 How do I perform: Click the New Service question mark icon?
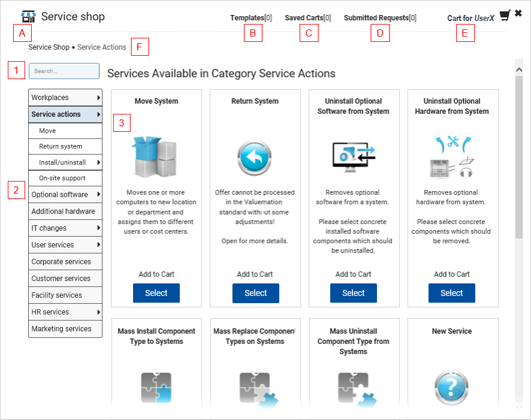coord(451,388)
